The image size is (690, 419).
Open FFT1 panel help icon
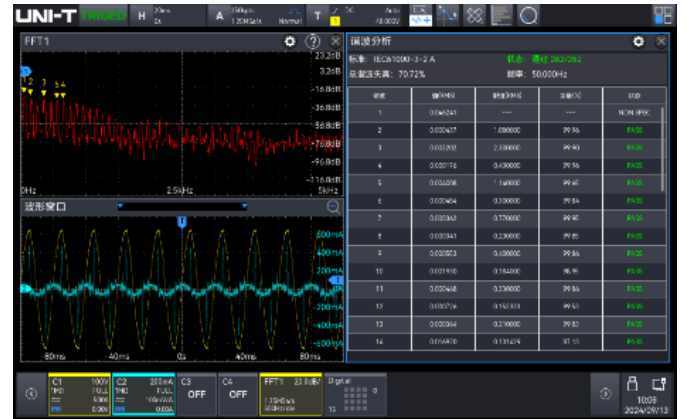coord(313,42)
